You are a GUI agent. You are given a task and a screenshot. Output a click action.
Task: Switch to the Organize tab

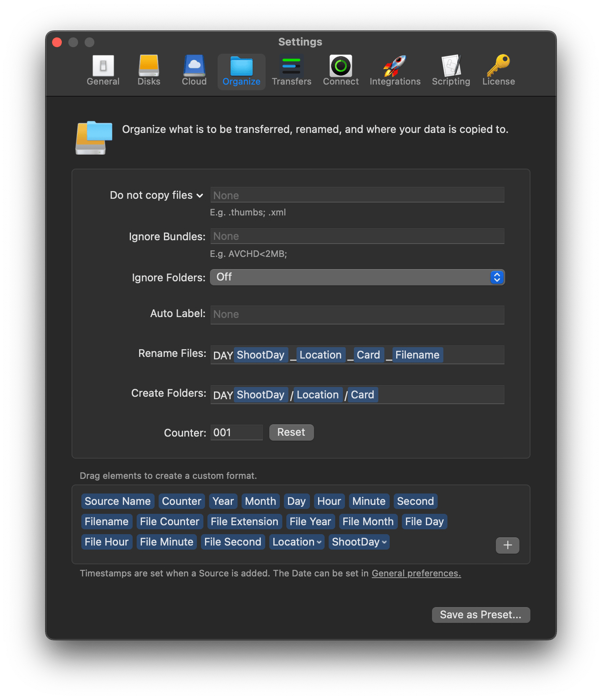pos(241,72)
